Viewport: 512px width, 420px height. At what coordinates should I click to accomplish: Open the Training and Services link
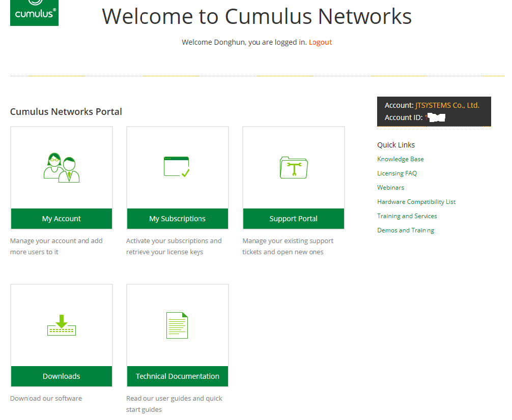407,216
